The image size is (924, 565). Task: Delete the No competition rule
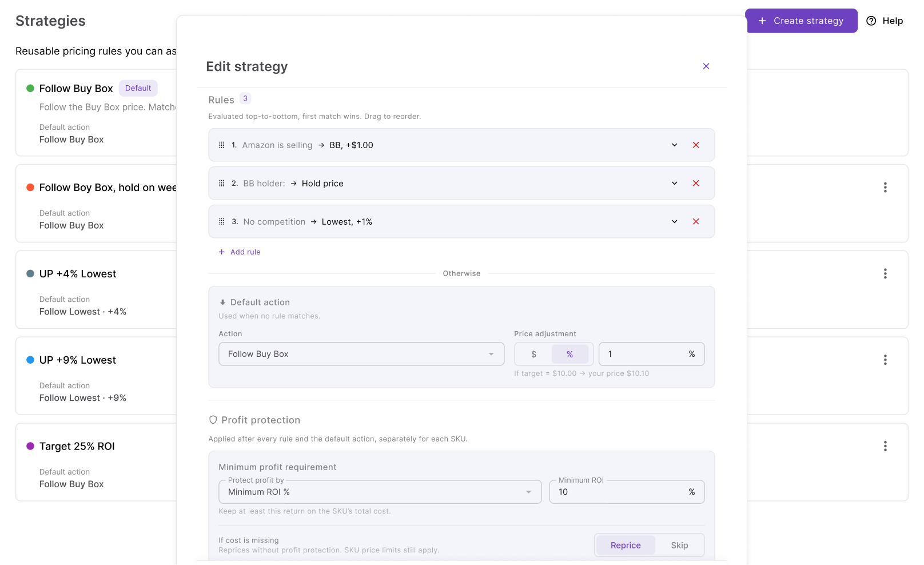[696, 222]
